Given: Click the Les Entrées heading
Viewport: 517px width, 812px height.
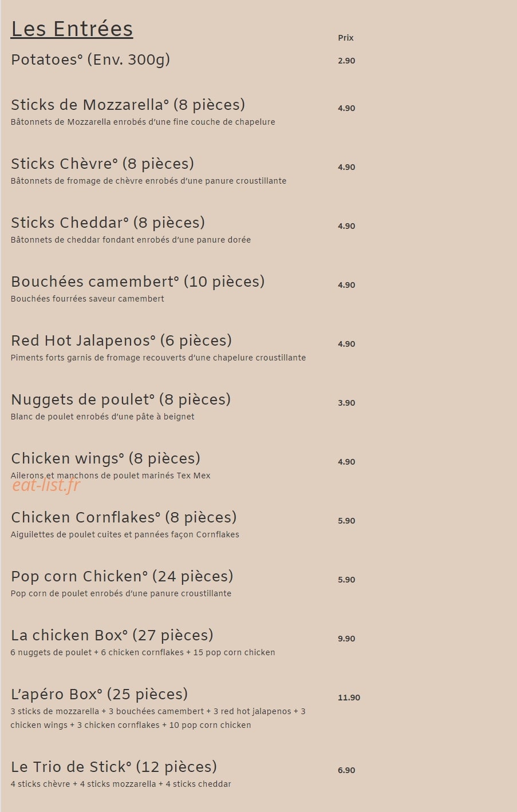Looking at the screenshot, I should click(72, 29).
